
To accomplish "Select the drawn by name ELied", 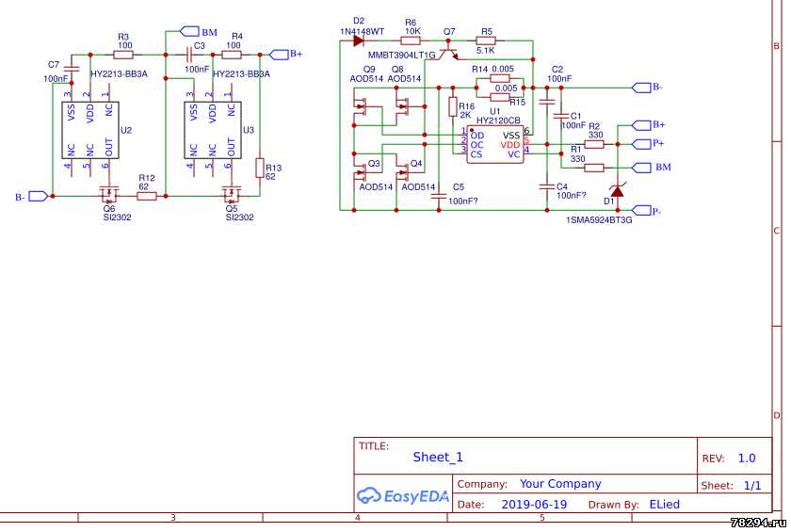I will pos(665,505).
